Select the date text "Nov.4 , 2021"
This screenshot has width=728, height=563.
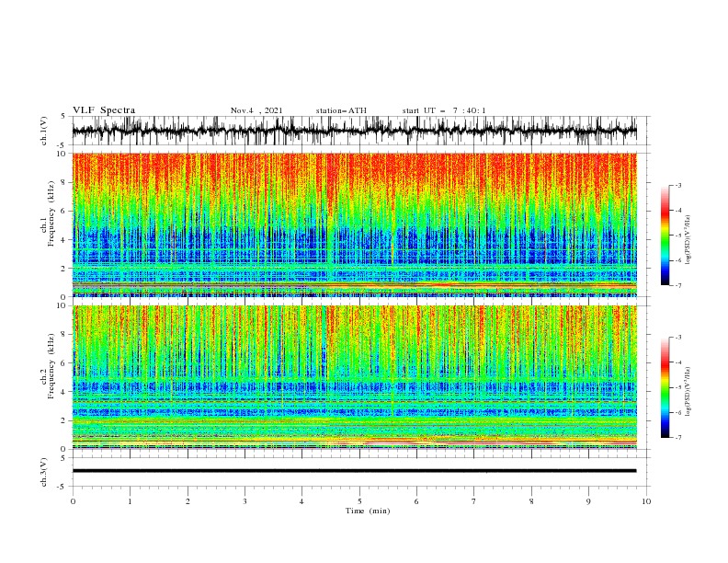click(x=256, y=110)
